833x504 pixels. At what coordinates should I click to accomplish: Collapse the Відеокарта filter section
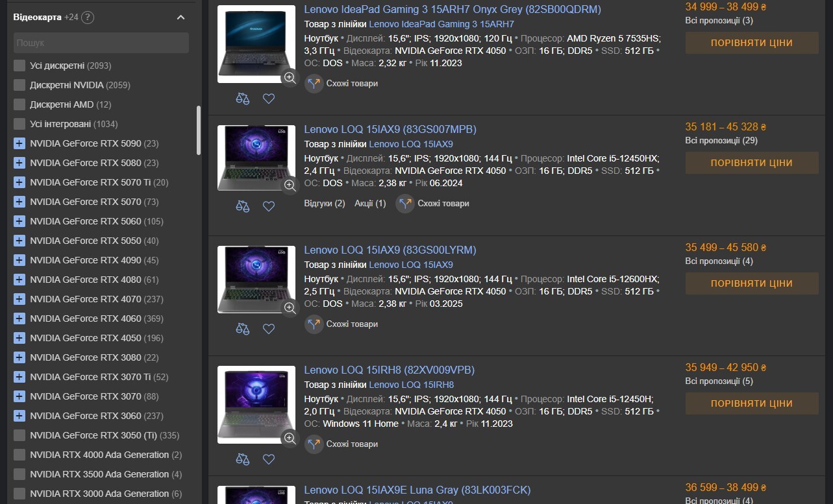pos(180,18)
